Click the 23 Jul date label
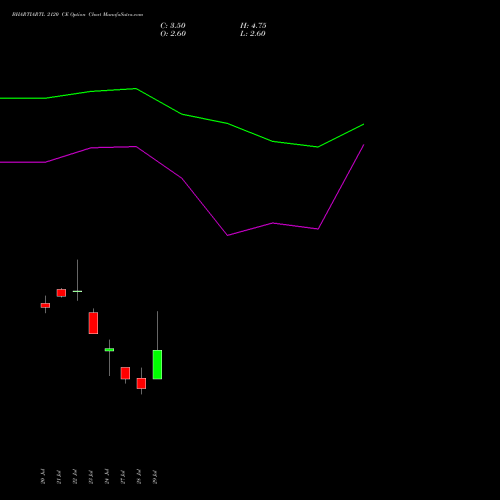Viewport: 500px width, 500px height. pyautogui.click(x=91, y=476)
